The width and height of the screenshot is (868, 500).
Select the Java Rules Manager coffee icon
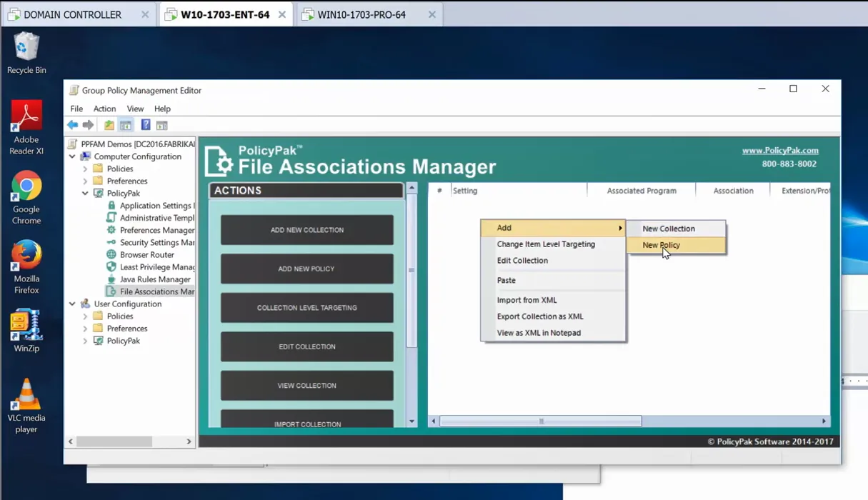111,279
